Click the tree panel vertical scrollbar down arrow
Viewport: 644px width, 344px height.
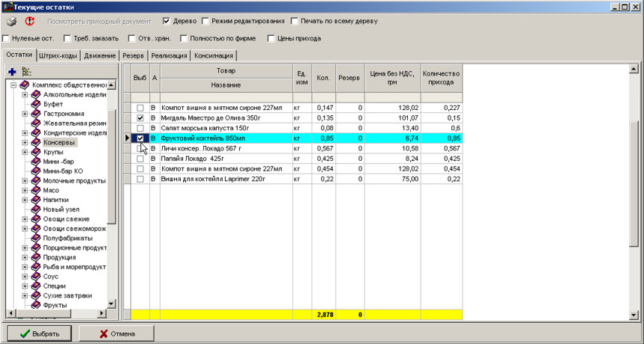[111, 304]
